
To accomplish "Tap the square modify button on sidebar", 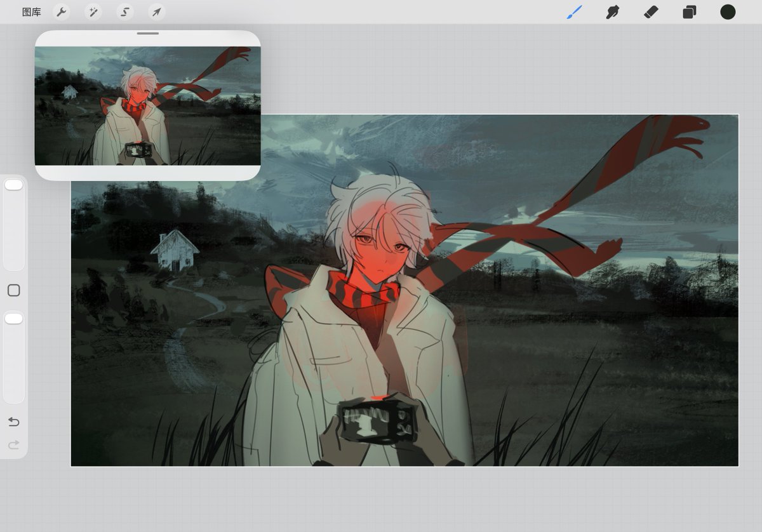I will (13, 290).
